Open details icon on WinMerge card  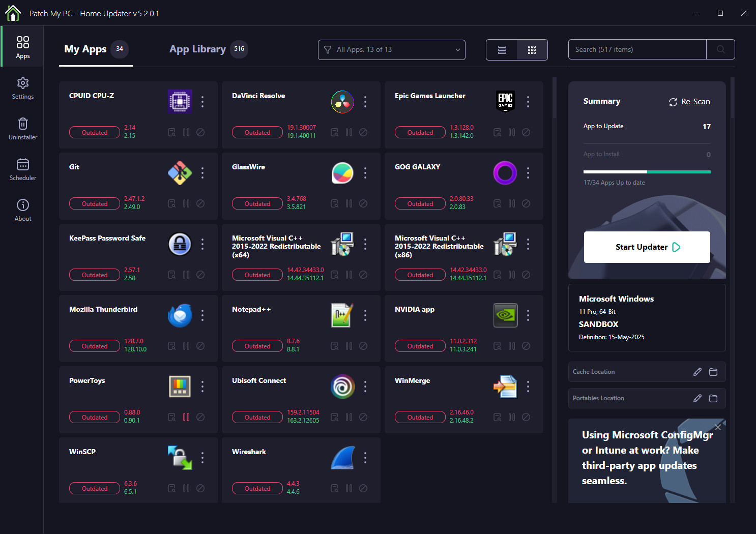coord(498,417)
